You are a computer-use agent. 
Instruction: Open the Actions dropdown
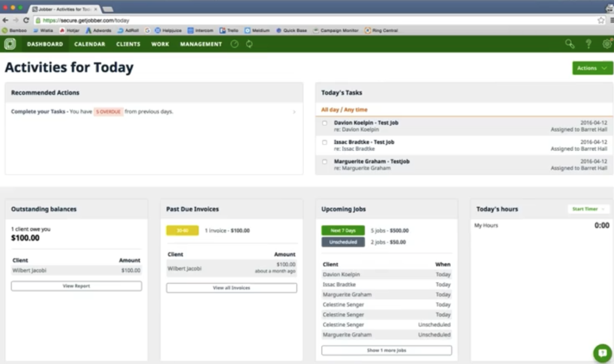click(592, 68)
